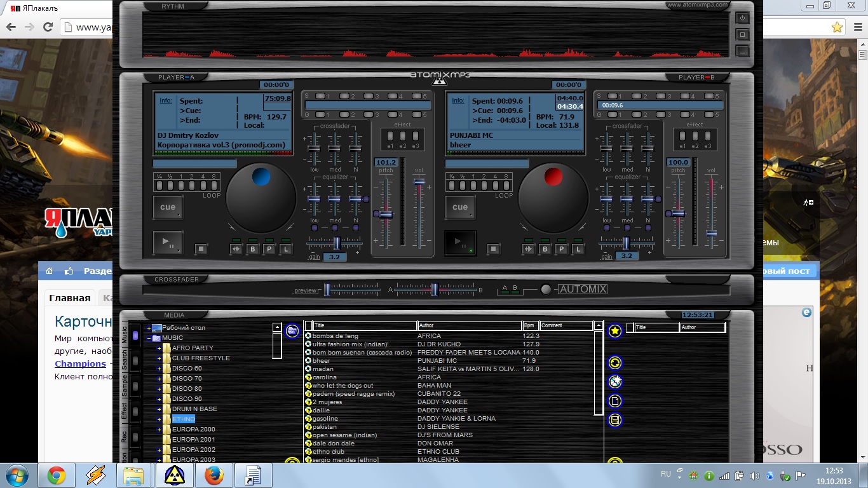Screen dimensions: 868x488
Task: Expand the AFRO PARTY folder
Action: pyautogui.click(x=159, y=348)
